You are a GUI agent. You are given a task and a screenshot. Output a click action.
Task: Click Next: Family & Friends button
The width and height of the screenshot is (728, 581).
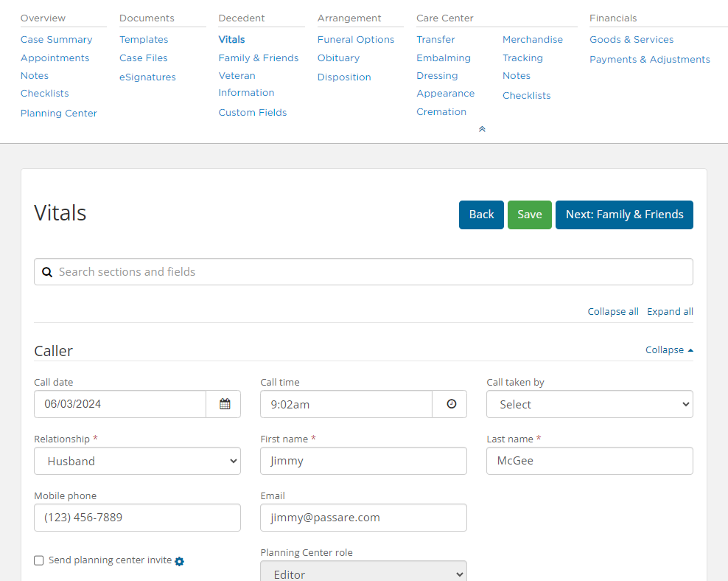pos(624,215)
